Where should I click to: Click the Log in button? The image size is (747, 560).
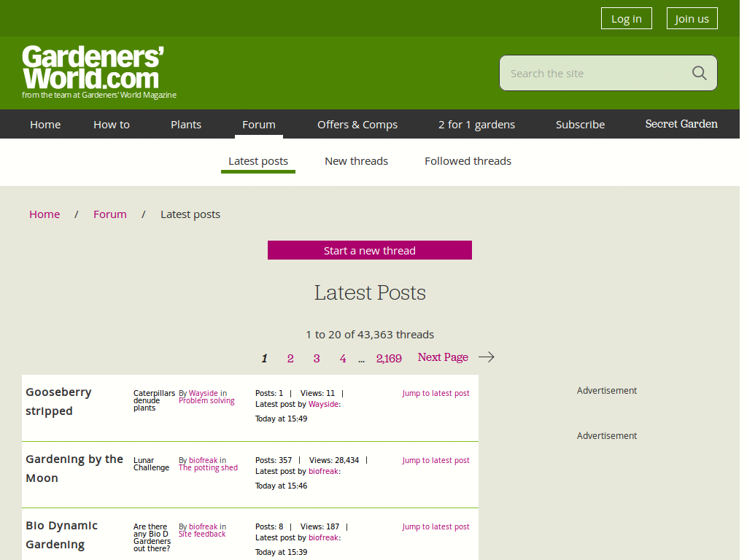627,18
